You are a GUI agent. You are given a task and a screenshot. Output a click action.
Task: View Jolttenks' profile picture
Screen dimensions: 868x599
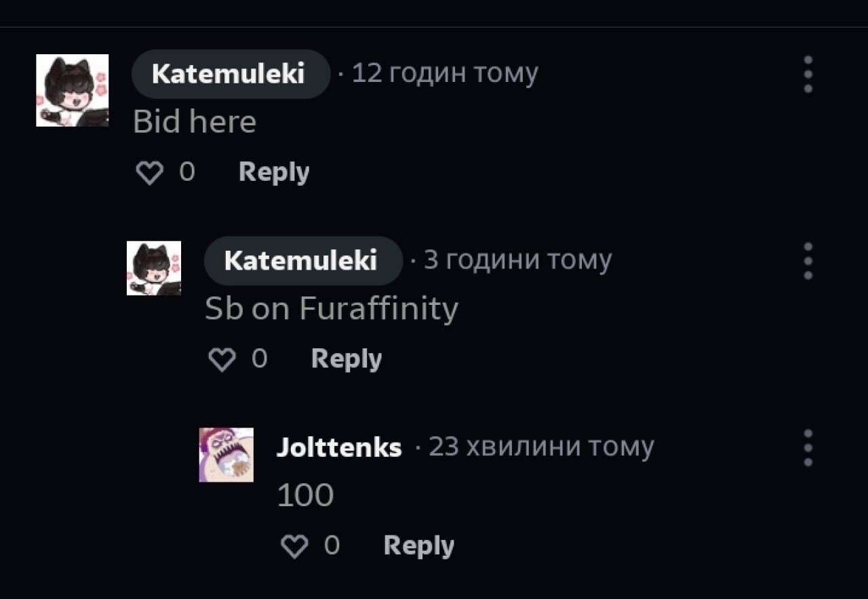pos(226,455)
